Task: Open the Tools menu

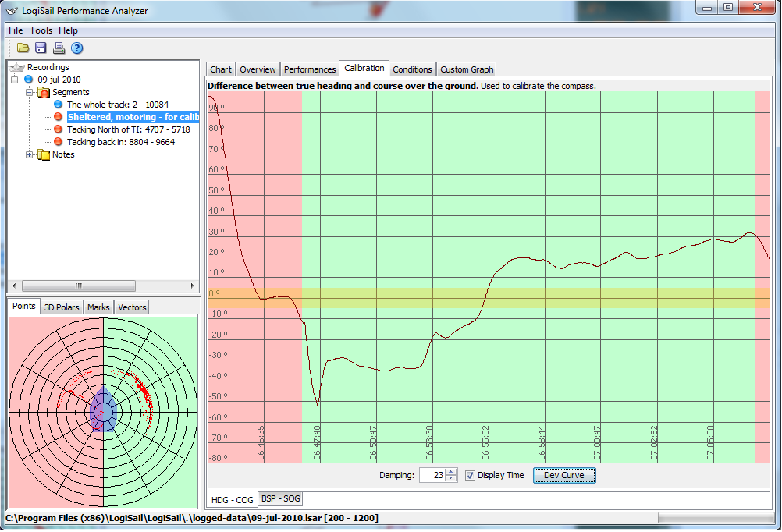Action: (41, 30)
